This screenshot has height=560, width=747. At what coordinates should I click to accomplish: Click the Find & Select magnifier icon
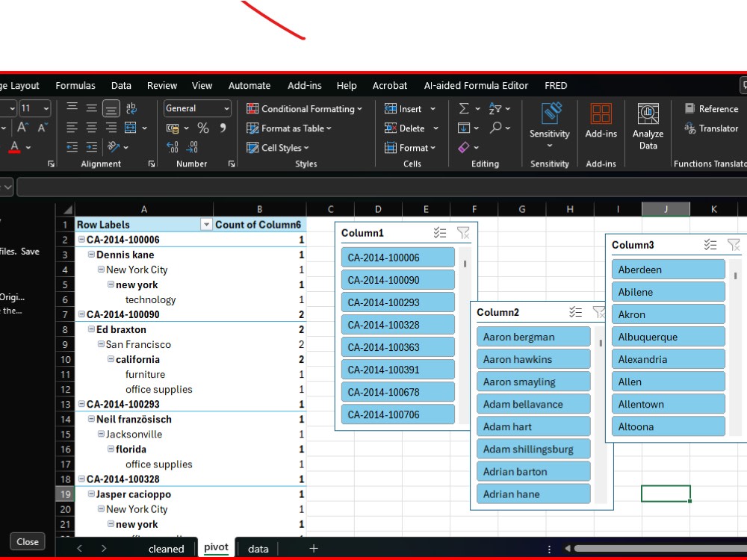click(496, 128)
